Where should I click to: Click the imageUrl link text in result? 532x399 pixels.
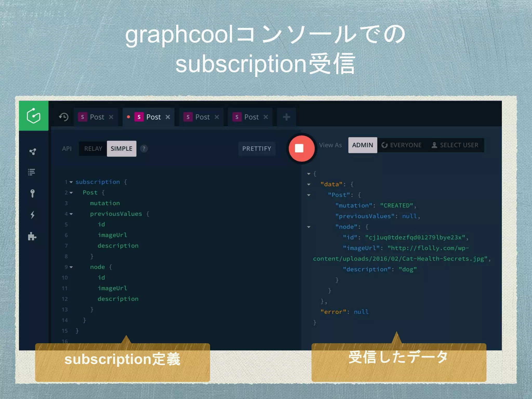400,253
